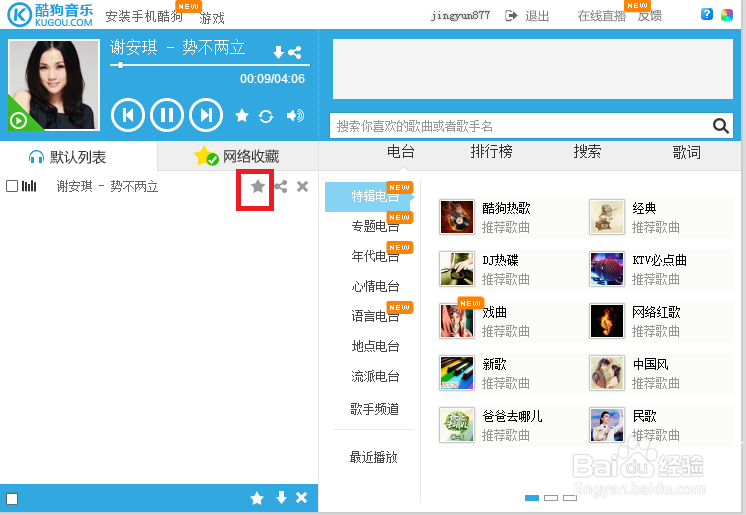Click the album cover of 谢安琪

(54, 85)
